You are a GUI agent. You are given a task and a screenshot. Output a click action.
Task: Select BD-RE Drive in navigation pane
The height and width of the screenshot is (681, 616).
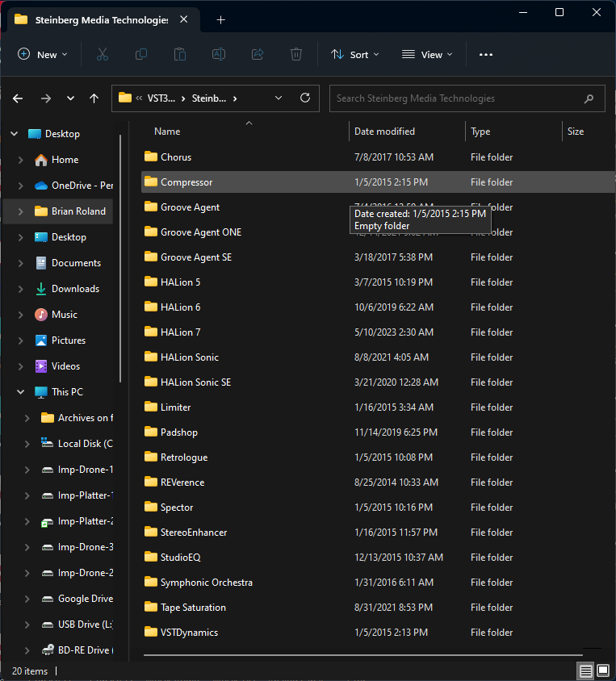[77, 650]
